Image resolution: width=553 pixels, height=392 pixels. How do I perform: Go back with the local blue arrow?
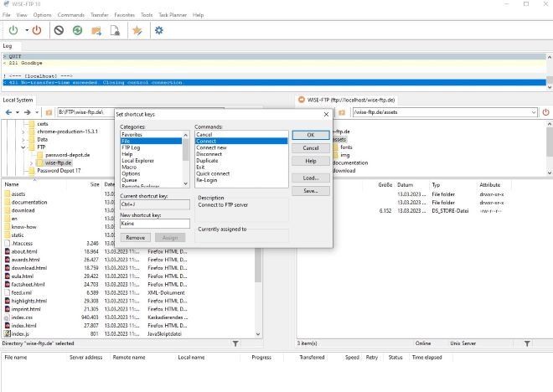click(x=8, y=112)
